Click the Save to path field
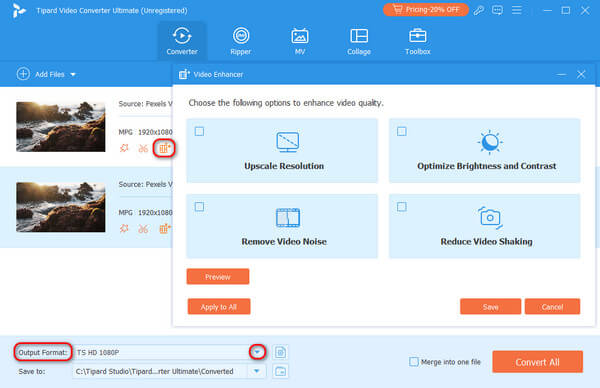This screenshot has width=600, height=388. point(161,371)
